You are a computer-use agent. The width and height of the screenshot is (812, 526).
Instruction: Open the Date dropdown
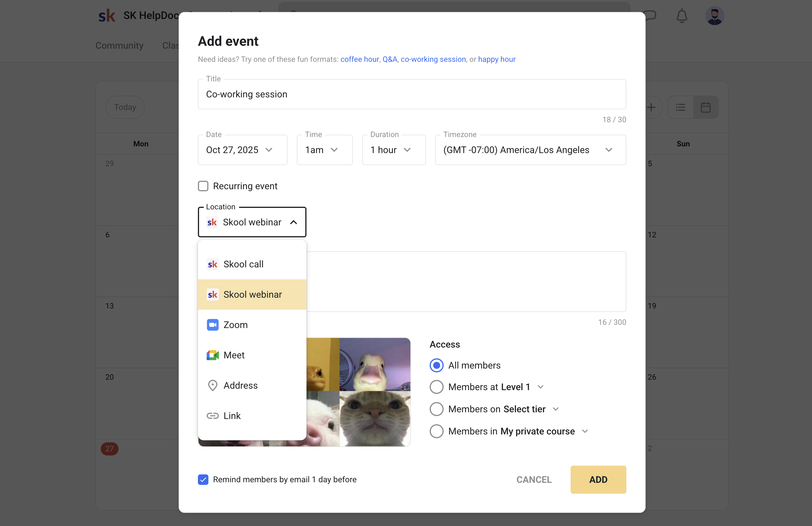[242, 150]
